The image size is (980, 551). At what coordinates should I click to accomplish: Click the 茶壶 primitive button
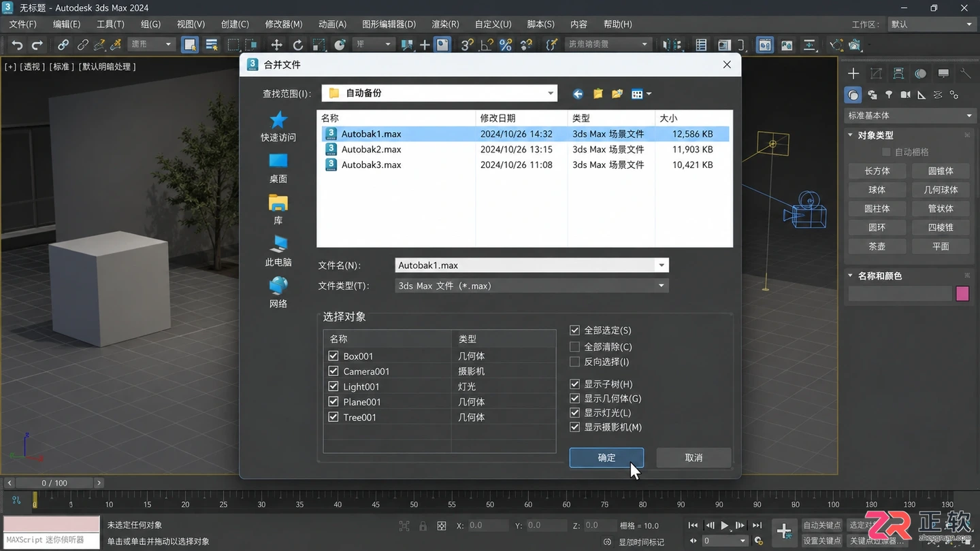tap(877, 246)
